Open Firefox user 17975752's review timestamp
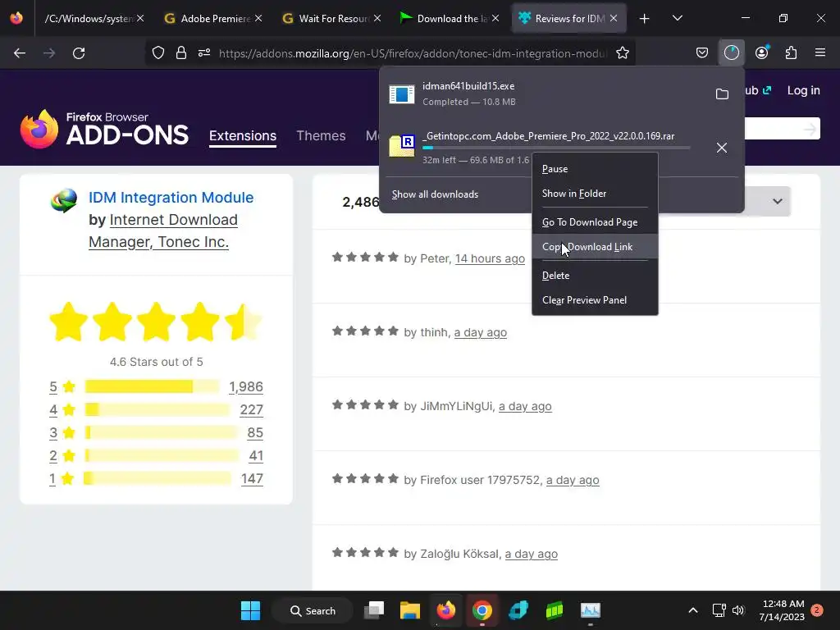The width and height of the screenshot is (840, 630). pos(573,481)
